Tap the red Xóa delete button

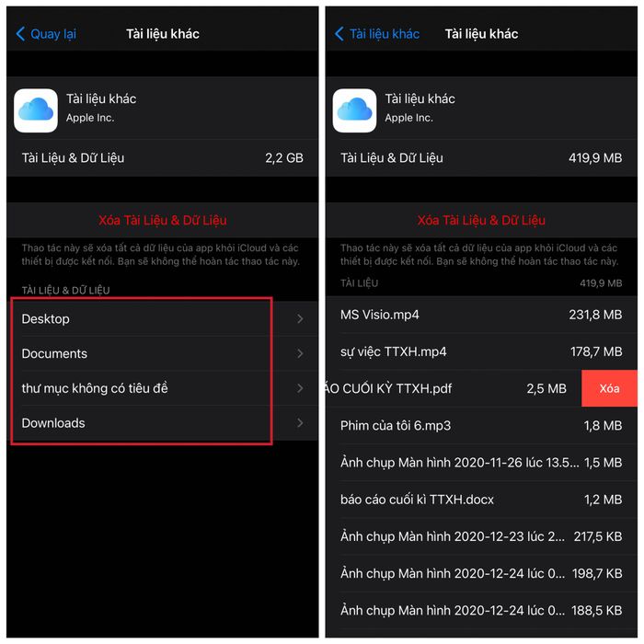pyautogui.click(x=609, y=388)
